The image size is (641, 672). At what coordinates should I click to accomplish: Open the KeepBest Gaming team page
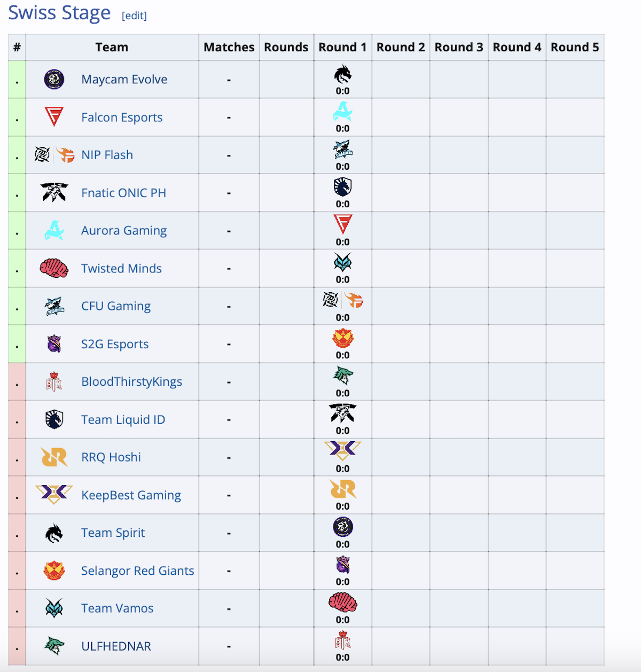[x=131, y=495]
